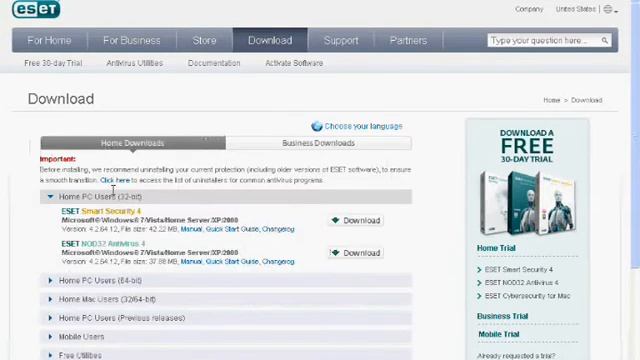Collapse the Home PC Users (32-bit) section
This screenshot has height=360, width=640.
coord(226,197)
